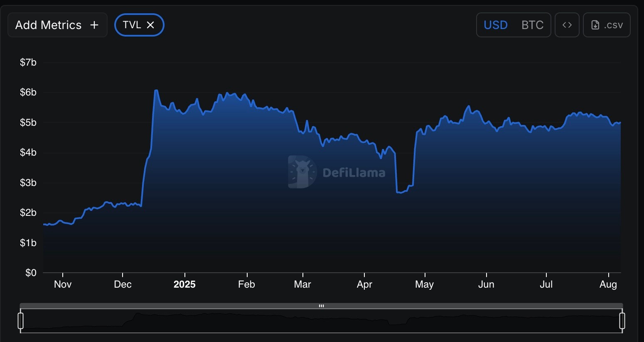The image size is (644, 342).
Task: Click the right handle of the range selector
Action: (x=622, y=321)
